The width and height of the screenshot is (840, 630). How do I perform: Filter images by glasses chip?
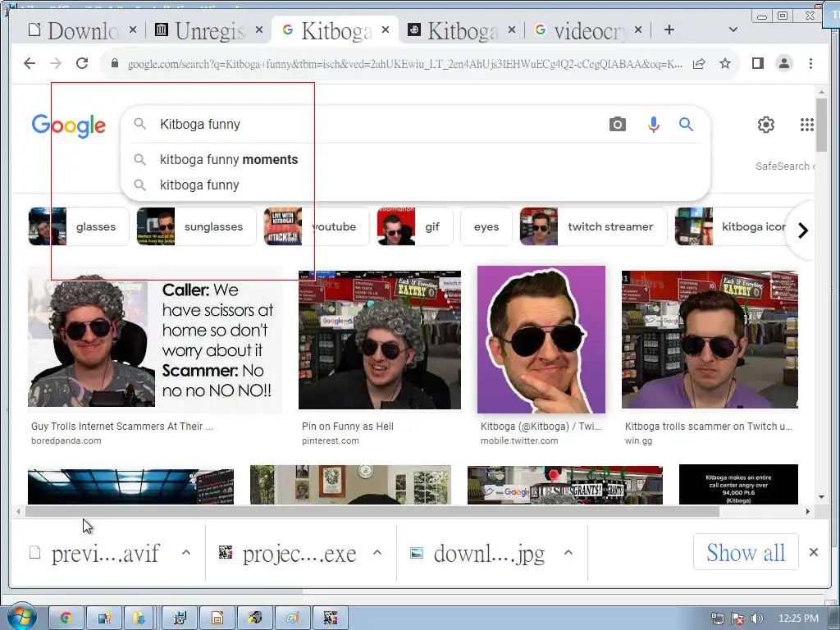coord(79,226)
